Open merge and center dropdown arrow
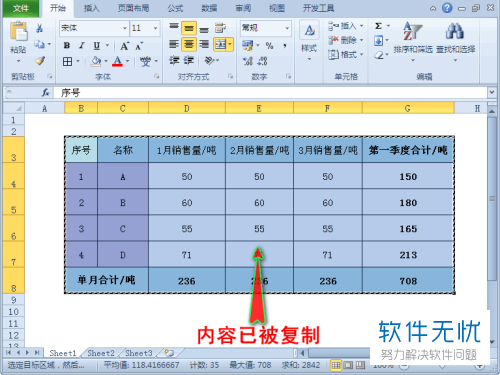Screen dimensions: 500x375 tap(230, 44)
